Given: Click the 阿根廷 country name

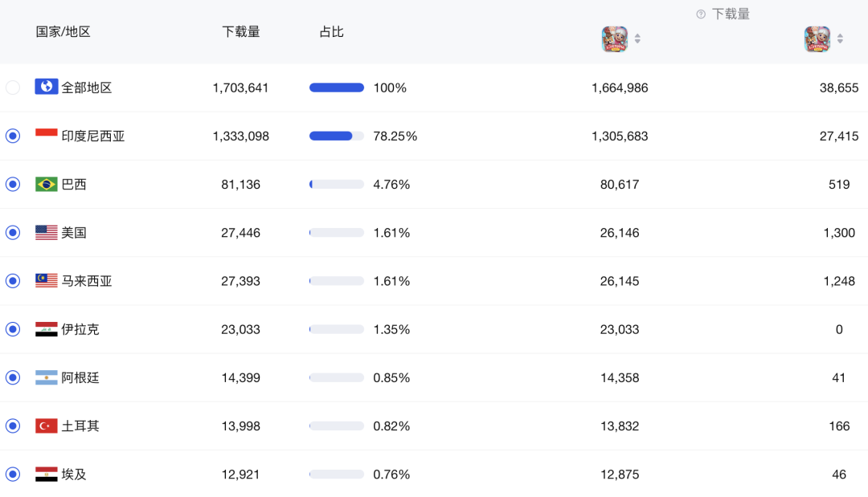Looking at the screenshot, I should (x=80, y=377).
